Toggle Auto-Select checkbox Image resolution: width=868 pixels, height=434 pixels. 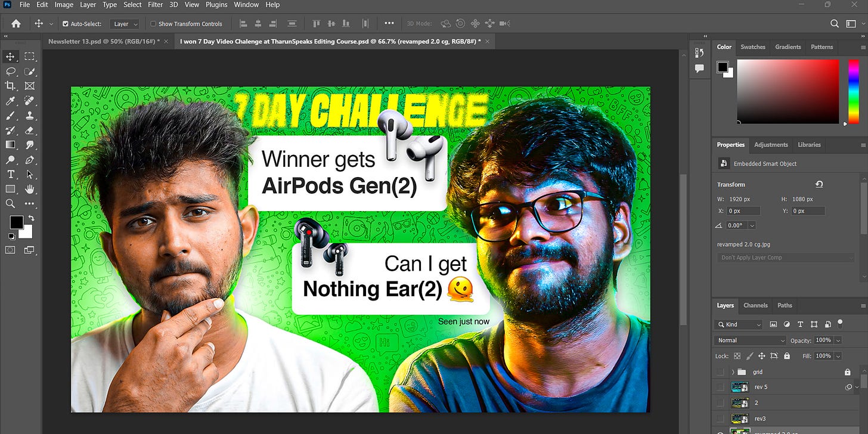click(66, 24)
